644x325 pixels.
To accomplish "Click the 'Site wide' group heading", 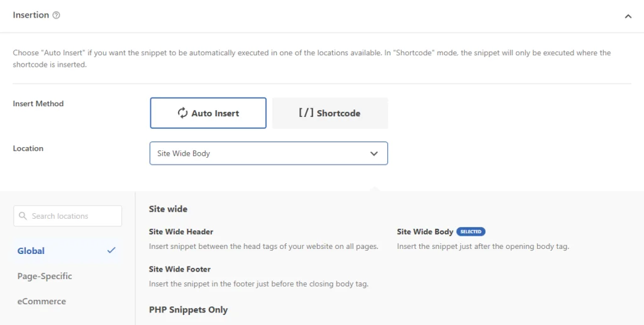I will 169,209.
